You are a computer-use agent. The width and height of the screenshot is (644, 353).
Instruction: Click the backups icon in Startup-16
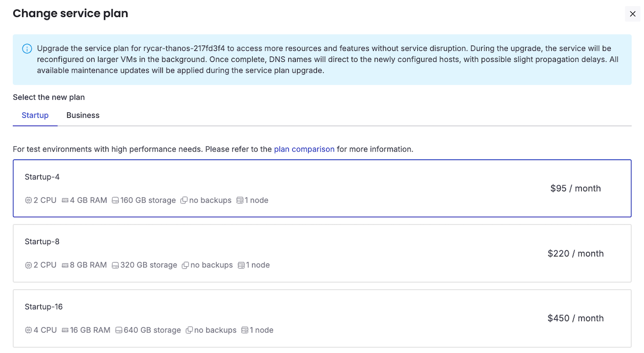pos(189,330)
